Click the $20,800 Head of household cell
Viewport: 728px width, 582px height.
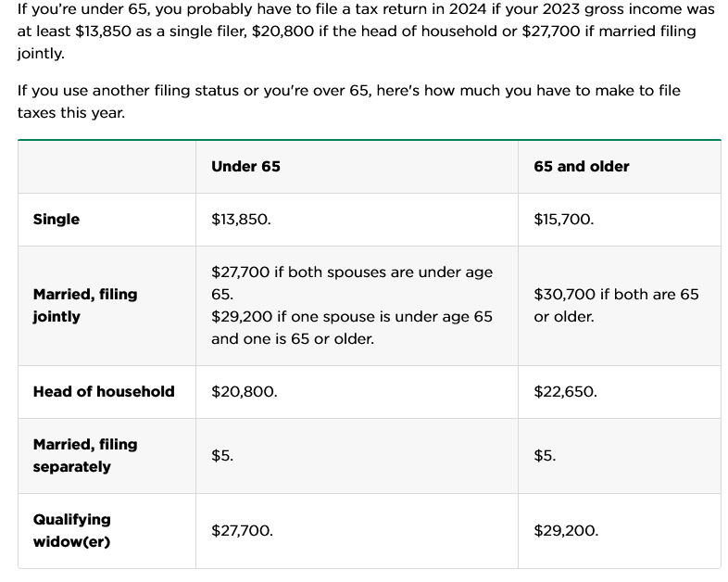pyautogui.click(x=244, y=392)
